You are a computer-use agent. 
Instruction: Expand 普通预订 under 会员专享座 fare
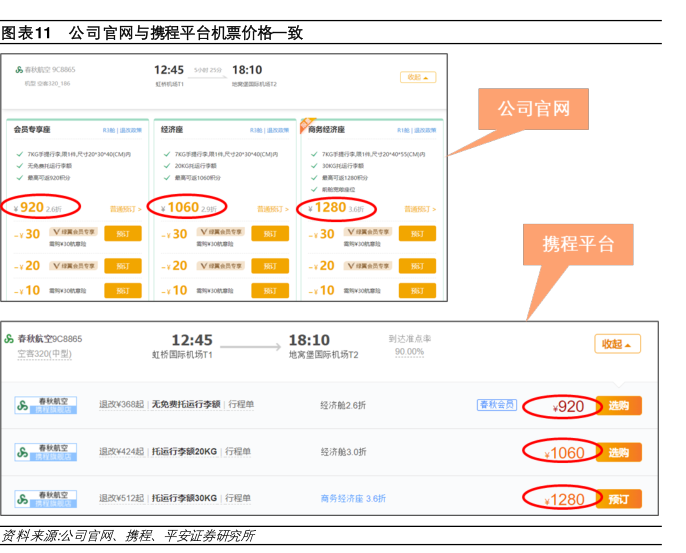[x=124, y=209]
